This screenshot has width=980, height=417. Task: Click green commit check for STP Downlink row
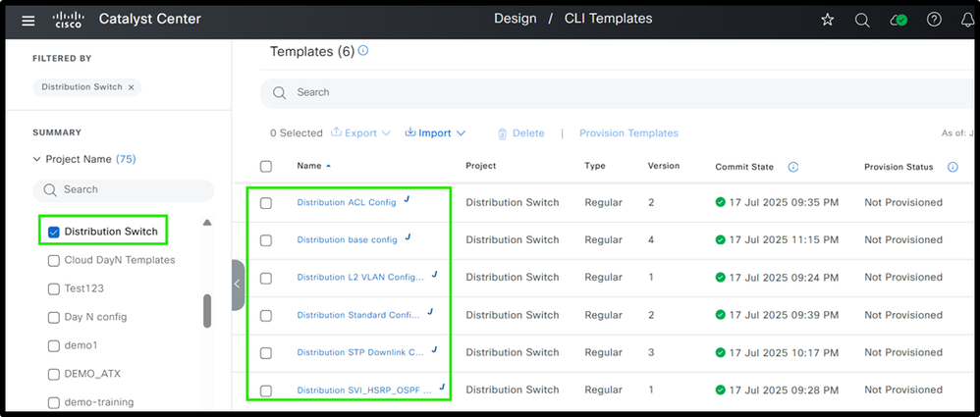click(720, 352)
